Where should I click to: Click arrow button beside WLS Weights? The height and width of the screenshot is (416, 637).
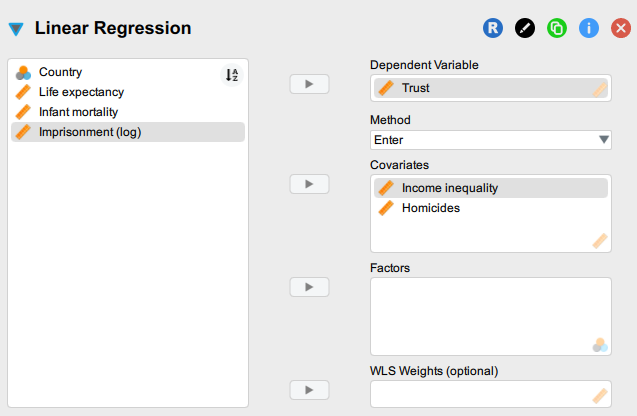click(309, 390)
